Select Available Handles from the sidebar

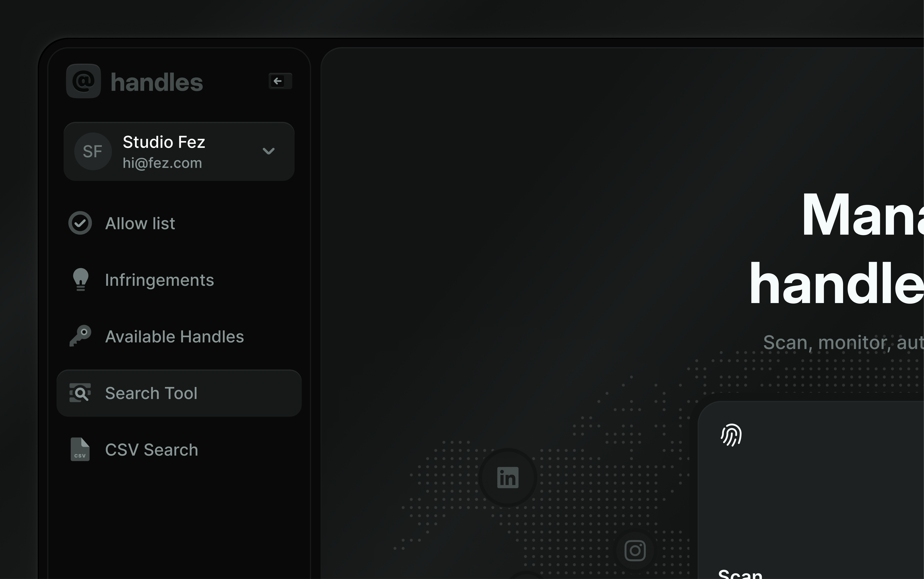[174, 336]
